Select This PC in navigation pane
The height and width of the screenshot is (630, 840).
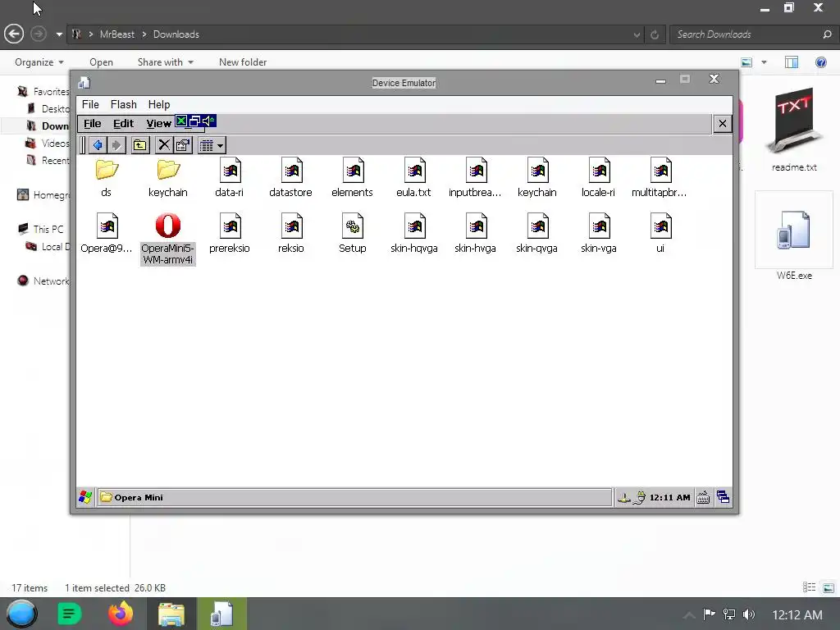(48, 230)
